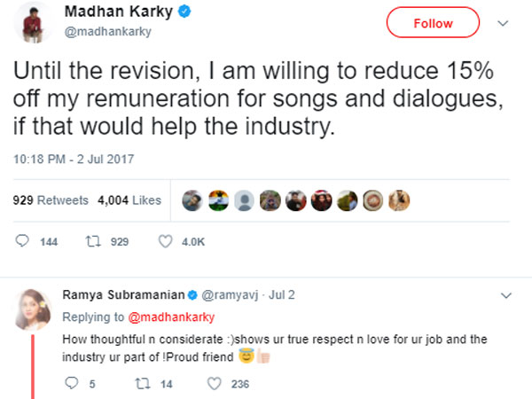Screen dimensions: 532x399
Task: Click the reply icon under main tweet
Action: coord(24,241)
